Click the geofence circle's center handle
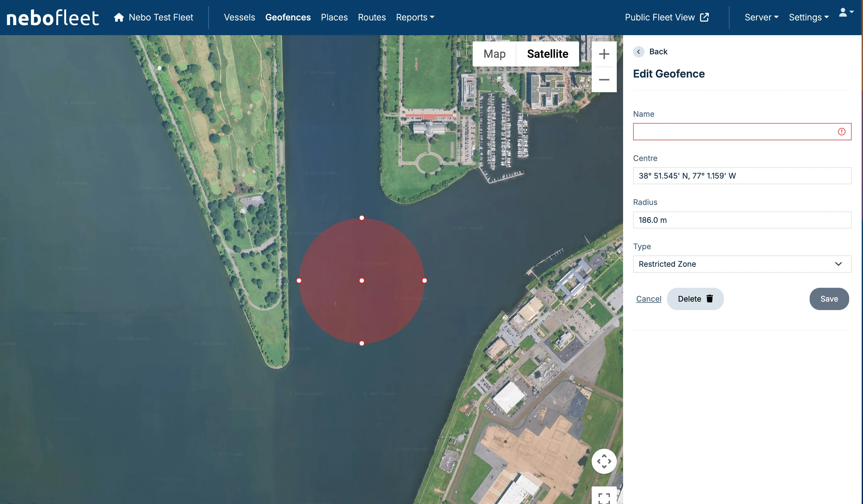 [362, 281]
